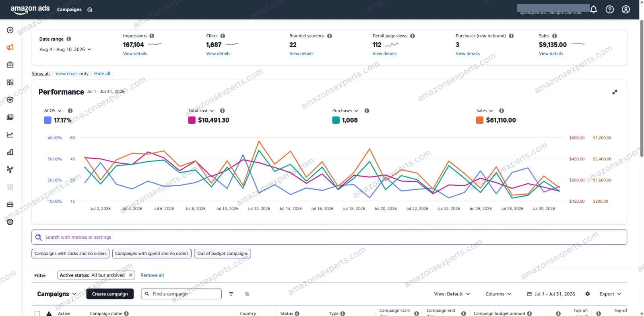644x316 pixels.
Task: Expand the Performance chart to full screen
Action: (x=615, y=92)
